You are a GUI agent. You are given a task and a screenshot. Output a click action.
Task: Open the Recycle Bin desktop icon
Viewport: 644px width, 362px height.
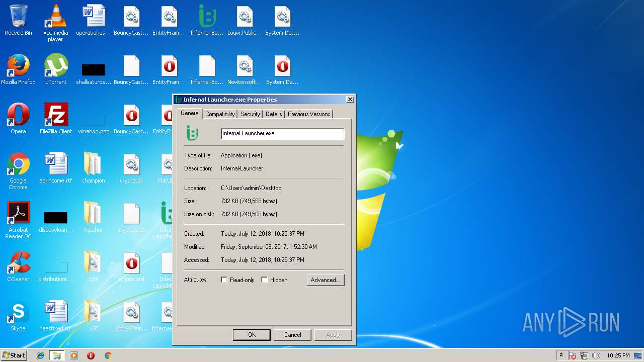coord(18,20)
